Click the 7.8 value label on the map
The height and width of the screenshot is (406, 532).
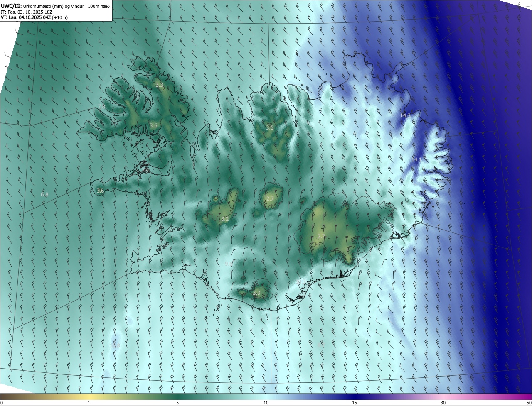102,107
